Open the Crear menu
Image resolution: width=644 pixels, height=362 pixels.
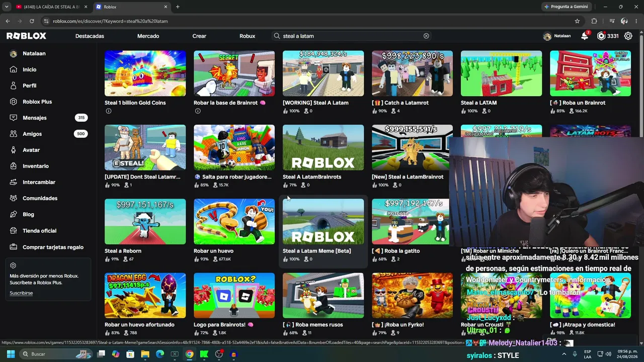pos(199,36)
